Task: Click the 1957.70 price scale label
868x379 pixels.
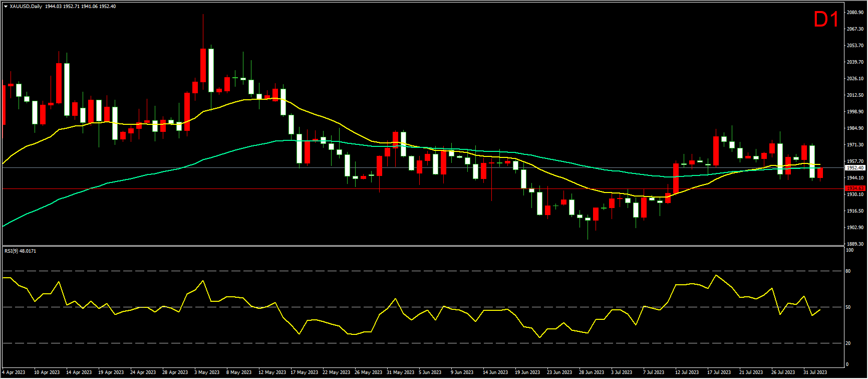Action: [855, 161]
